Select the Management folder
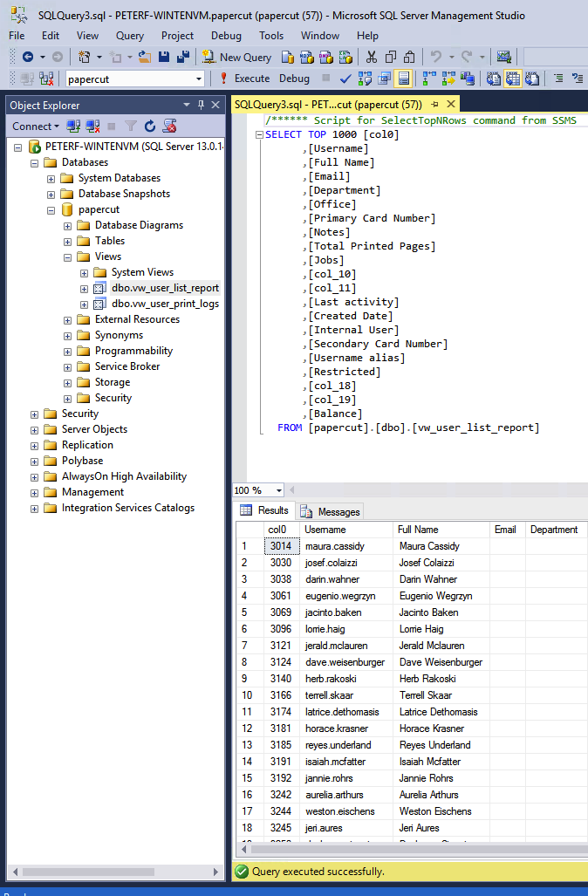 point(92,492)
